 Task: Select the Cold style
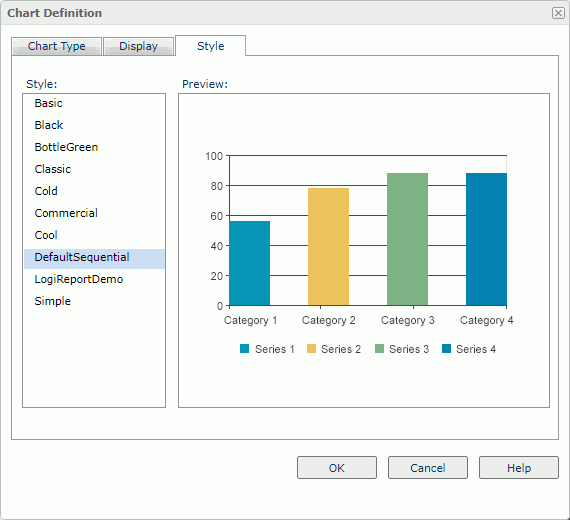(94, 191)
